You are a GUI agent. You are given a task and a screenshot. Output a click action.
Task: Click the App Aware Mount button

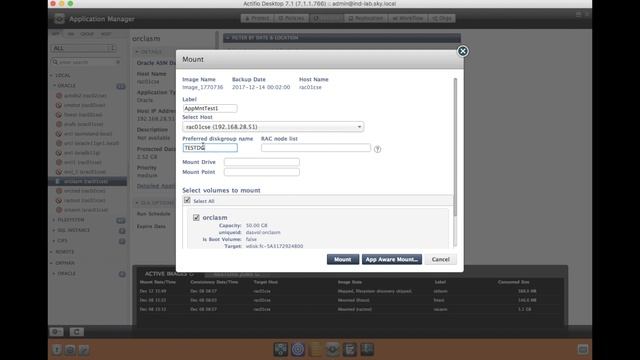point(391,259)
